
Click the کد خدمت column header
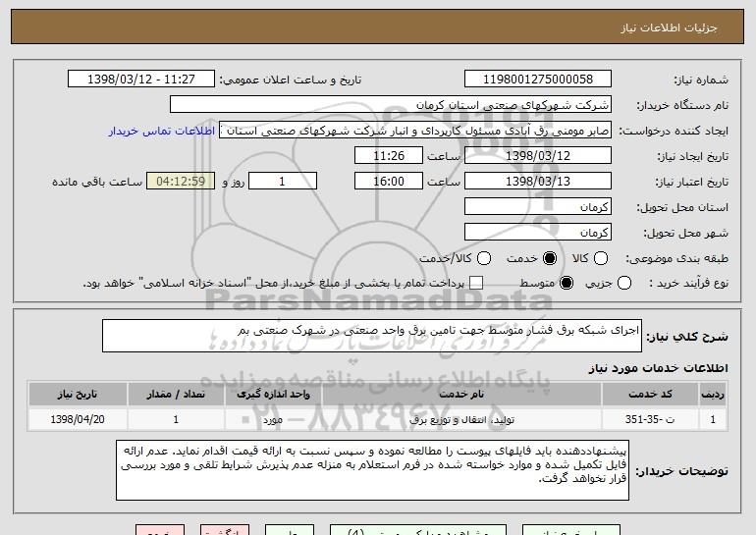[x=650, y=395]
